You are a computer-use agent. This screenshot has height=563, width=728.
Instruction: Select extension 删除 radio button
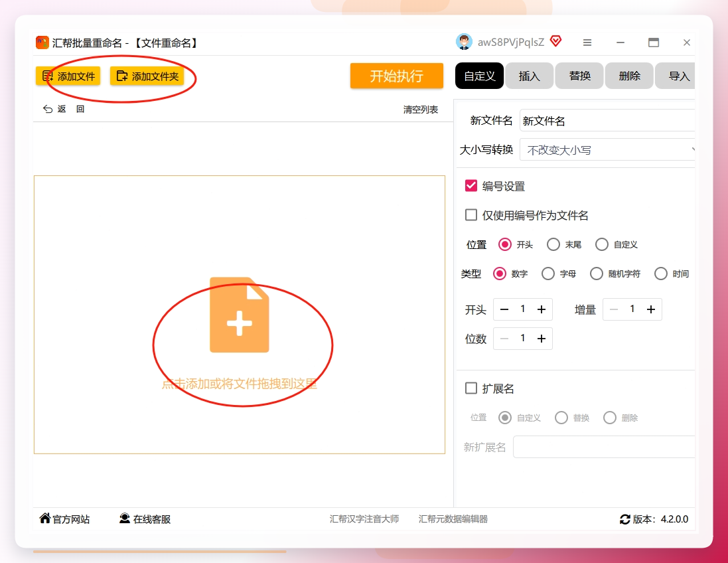pyautogui.click(x=610, y=418)
